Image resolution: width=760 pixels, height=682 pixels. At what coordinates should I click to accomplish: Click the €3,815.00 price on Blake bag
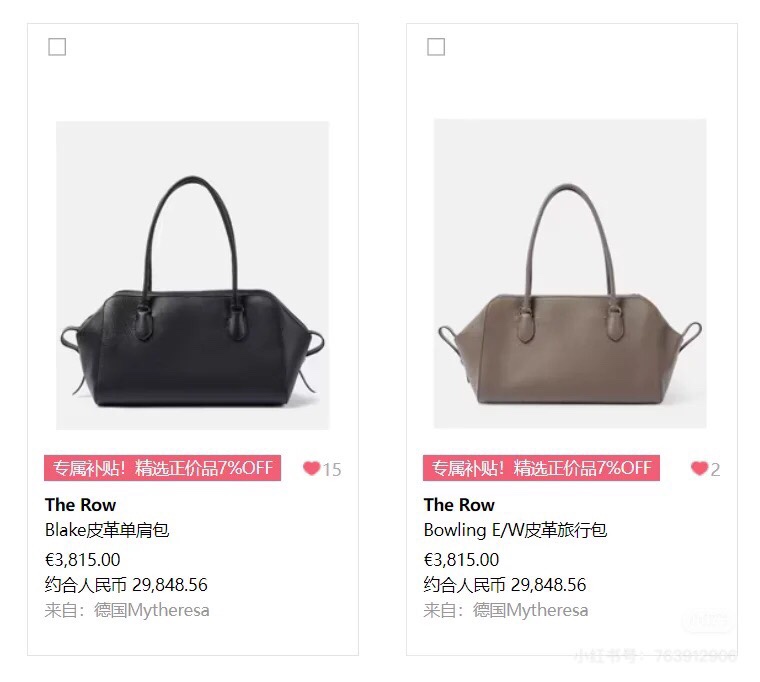[82, 560]
